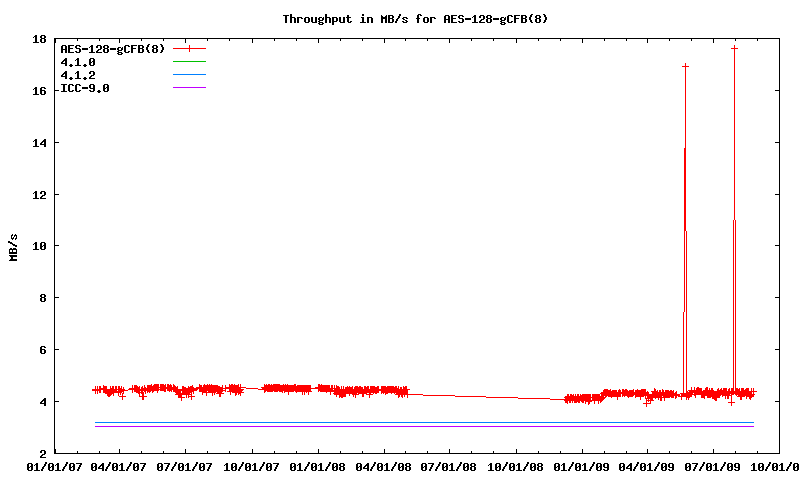
Task: Select the 4.1.0 legend entry
Action: tap(77, 62)
